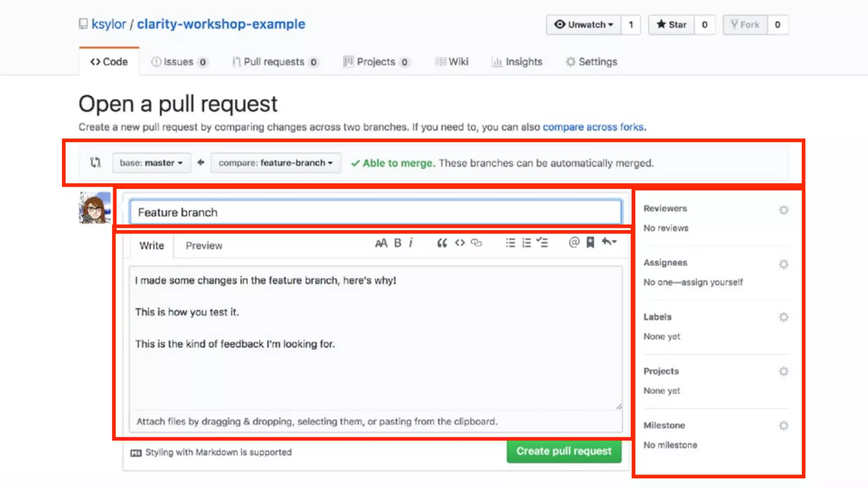Expand the compare: feature-branch dropdown
The width and height of the screenshot is (868, 488).
coord(275,163)
